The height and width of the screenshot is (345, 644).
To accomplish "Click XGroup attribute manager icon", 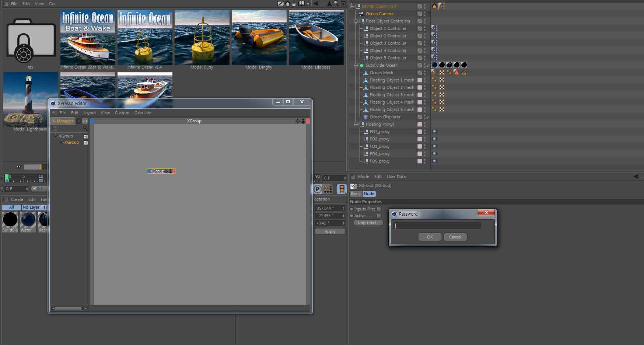I will tap(353, 186).
